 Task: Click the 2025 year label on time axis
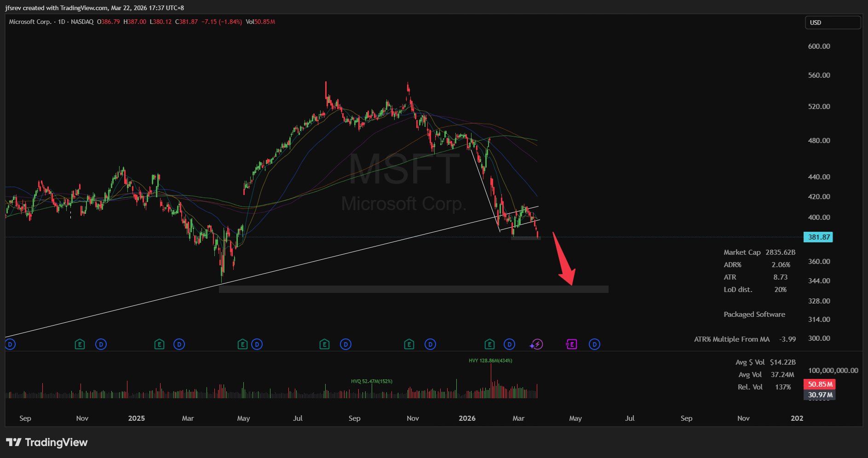click(x=137, y=418)
